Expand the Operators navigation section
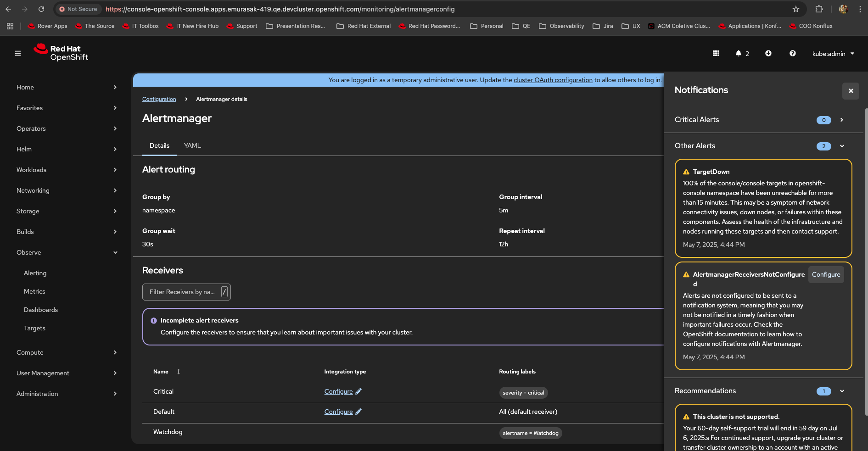 click(x=67, y=128)
